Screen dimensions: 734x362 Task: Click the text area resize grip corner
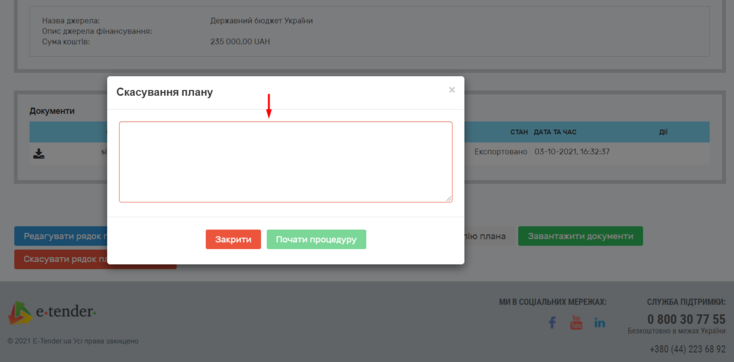449,199
